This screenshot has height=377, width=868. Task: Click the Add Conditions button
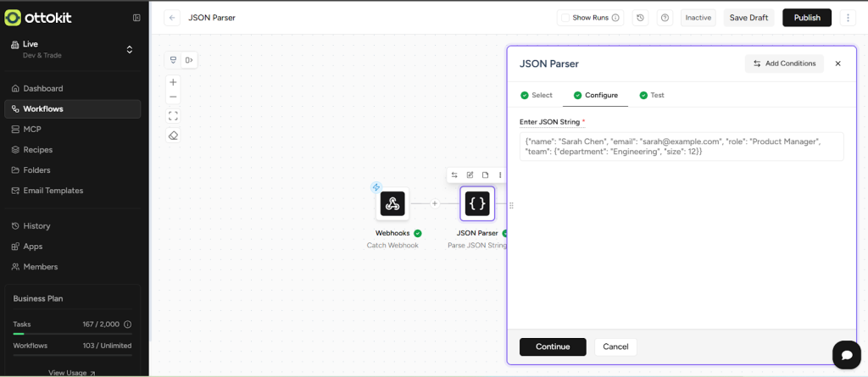pyautogui.click(x=784, y=64)
